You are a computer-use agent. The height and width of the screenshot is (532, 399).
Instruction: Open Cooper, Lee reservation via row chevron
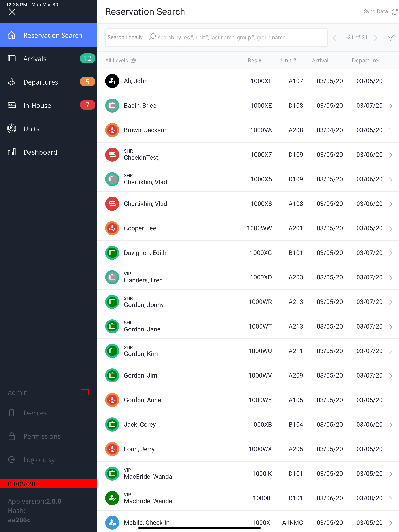tap(391, 228)
